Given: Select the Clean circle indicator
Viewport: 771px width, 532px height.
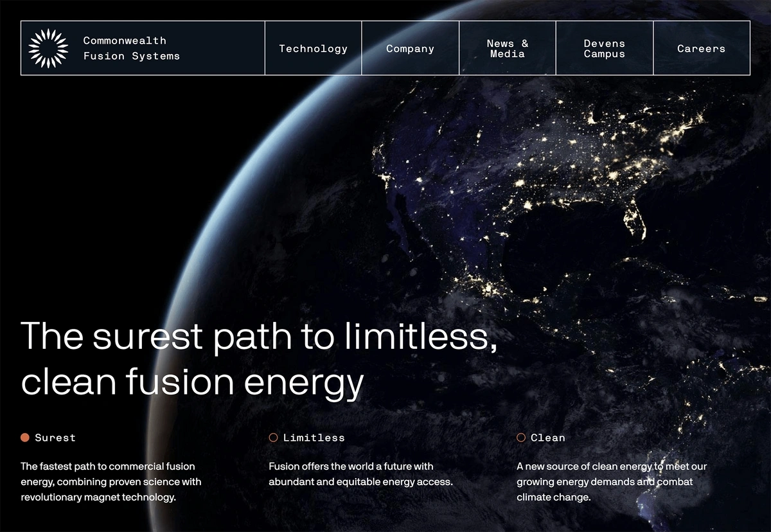Looking at the screenshot, I should click(521, 438).
